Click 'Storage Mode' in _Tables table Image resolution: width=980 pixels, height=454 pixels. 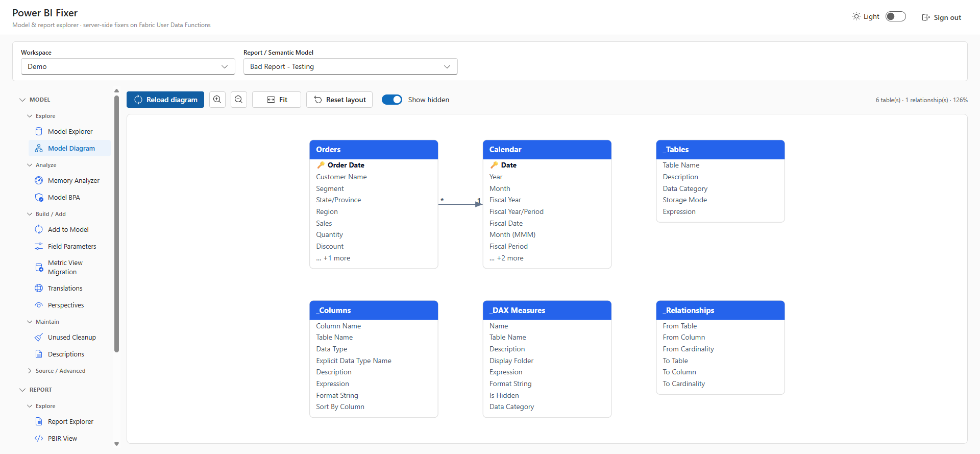(x=685, y=200)
